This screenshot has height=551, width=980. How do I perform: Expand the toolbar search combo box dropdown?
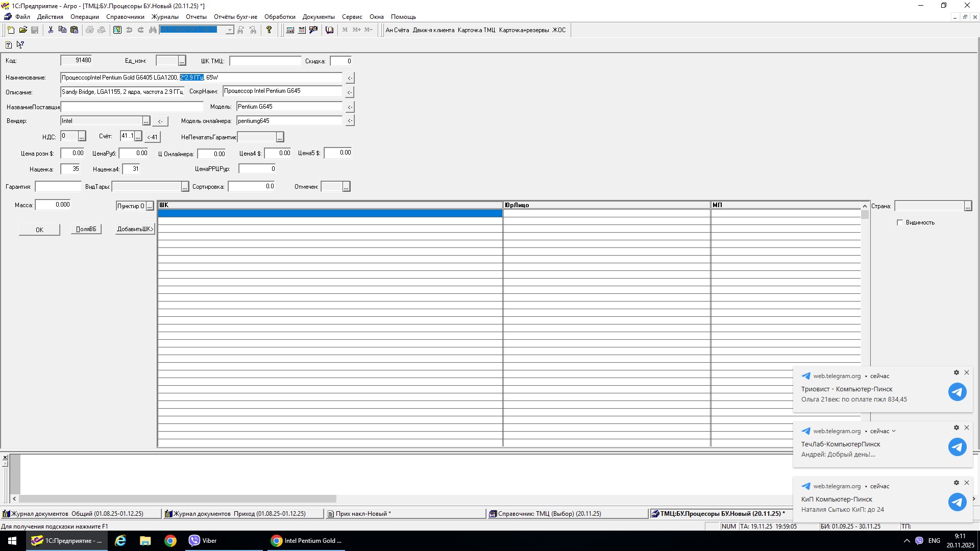pos(230,30)
